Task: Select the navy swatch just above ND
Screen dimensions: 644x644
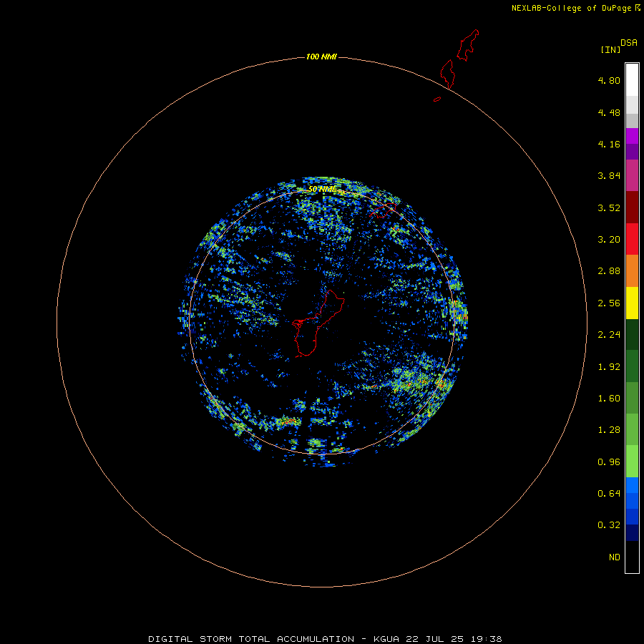Action: point(632,532)
